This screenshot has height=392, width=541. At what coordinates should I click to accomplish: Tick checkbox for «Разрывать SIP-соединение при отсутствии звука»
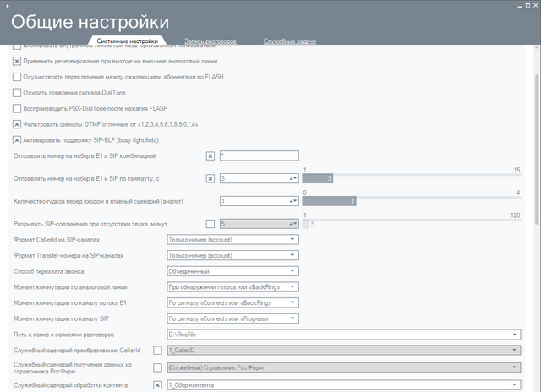tap(210, 224)
